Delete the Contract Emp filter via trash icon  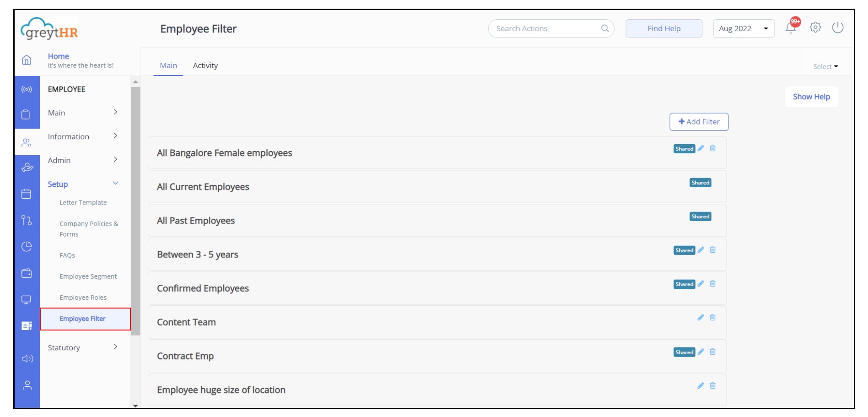pos(712,352)
